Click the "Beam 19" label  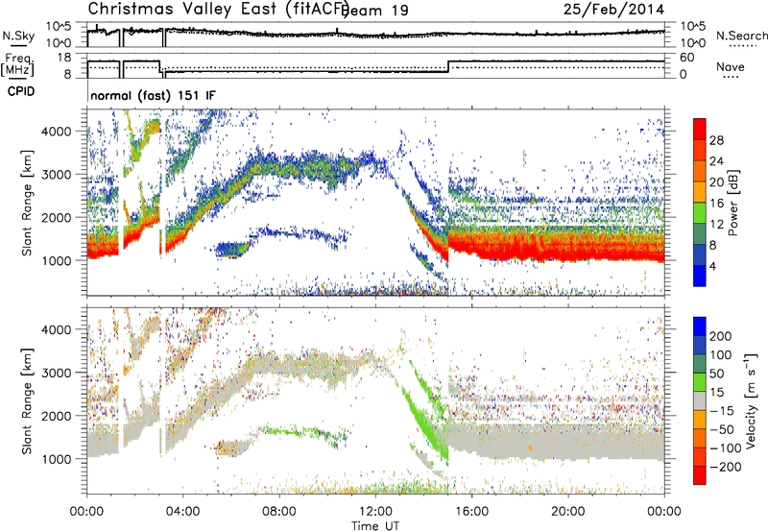click(374, 10)
